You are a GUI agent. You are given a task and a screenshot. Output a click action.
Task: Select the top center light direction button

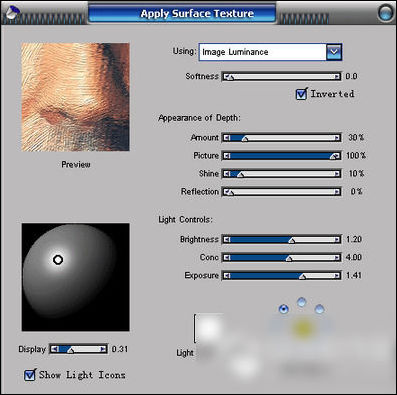coord(302,302)
